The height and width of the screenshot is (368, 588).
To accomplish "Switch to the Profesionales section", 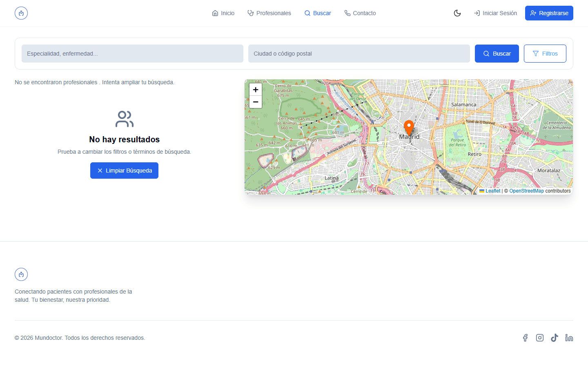I will pyautogui.click(x=269, y=13).
